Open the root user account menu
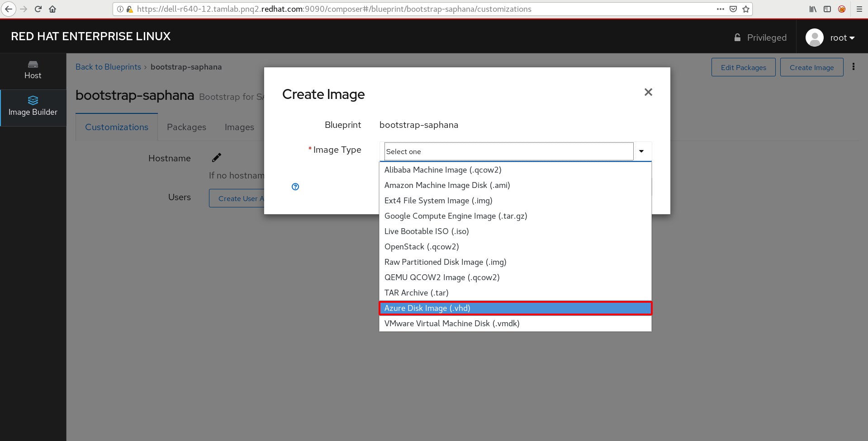Image resolution: width=868 pixels, height=441 pixels. pyautogui.click(x=831, y=38)
